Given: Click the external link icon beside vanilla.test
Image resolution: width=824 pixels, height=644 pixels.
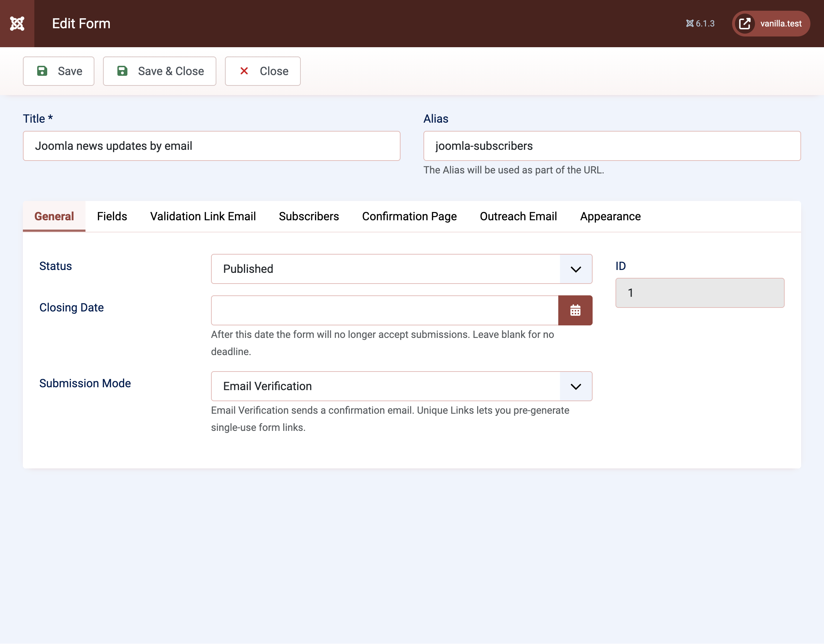Looking at the screenshot, I should click(x=744, y=23).
